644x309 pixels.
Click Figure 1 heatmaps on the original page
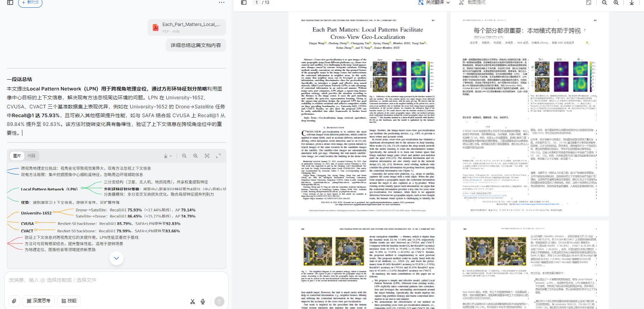pos(402,76)
